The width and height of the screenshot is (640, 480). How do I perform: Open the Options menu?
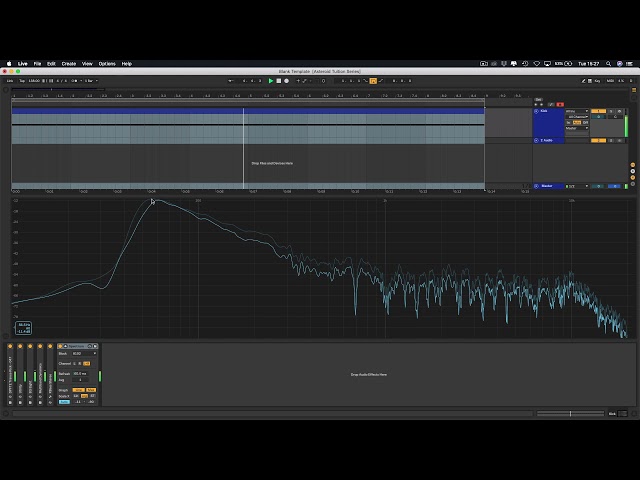click(x=107, y=64)
